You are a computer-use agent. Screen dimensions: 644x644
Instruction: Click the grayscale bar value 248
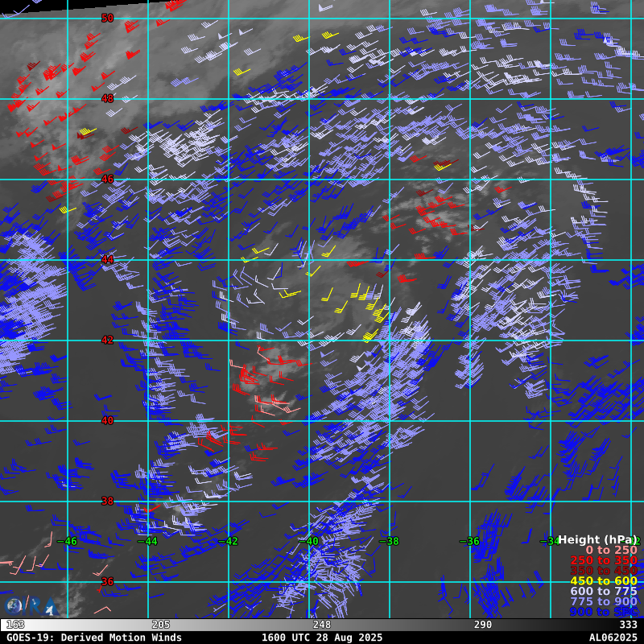[321, 625]
